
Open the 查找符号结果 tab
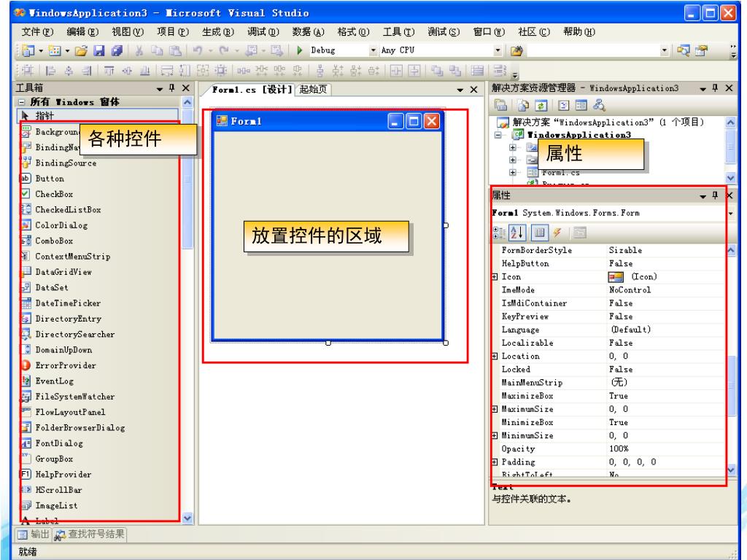click(89, 534)
